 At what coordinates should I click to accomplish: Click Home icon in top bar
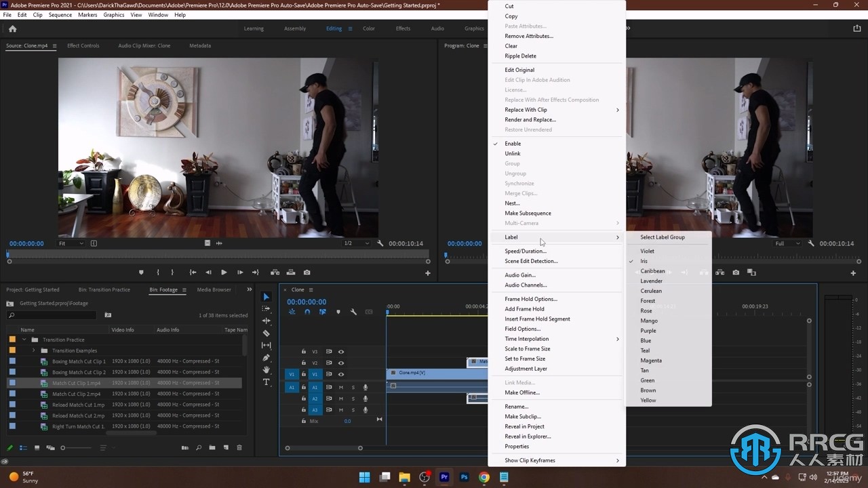[x=12, y=28]
